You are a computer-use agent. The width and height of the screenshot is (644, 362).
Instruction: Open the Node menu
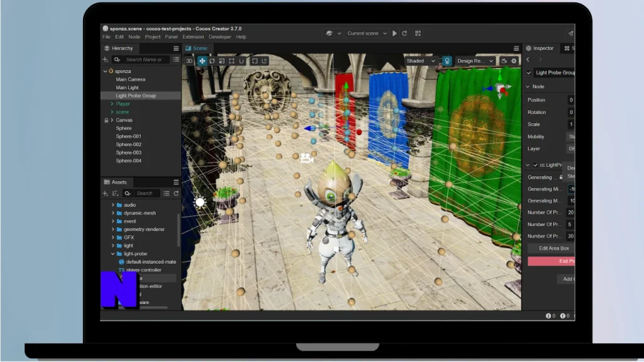(x=135, y=37)
